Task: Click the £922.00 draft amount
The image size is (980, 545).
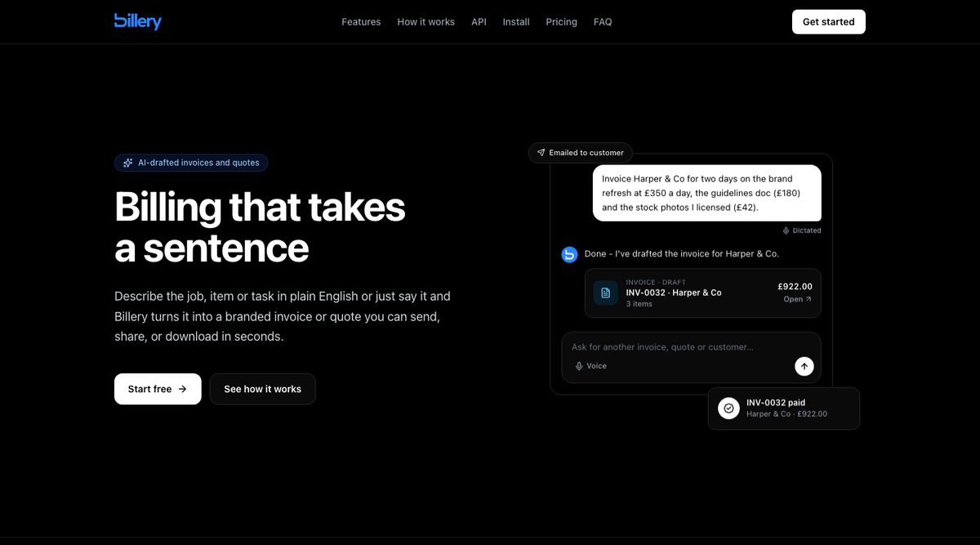Action: point(795,286)
